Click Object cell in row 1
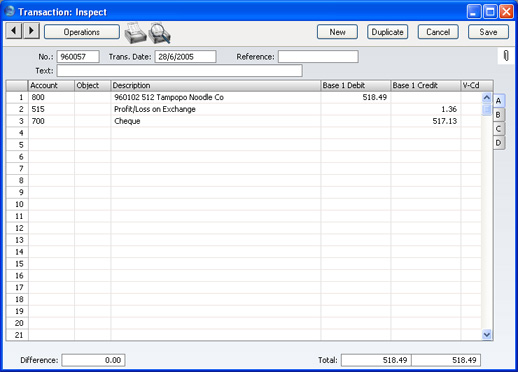The width and height of the screenshot is (518, 372). pos(92,97)
